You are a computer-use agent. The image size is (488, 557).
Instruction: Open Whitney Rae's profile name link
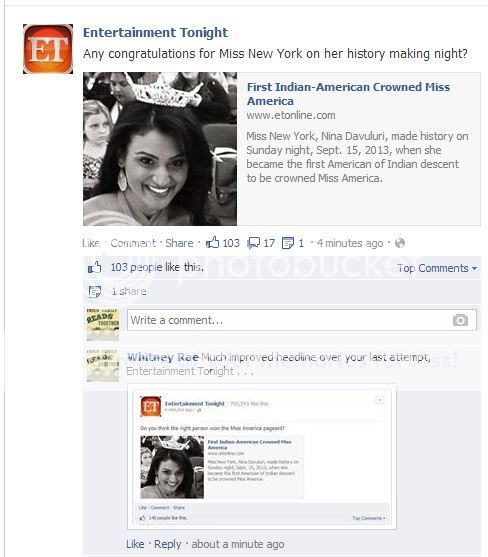[163, 357]
